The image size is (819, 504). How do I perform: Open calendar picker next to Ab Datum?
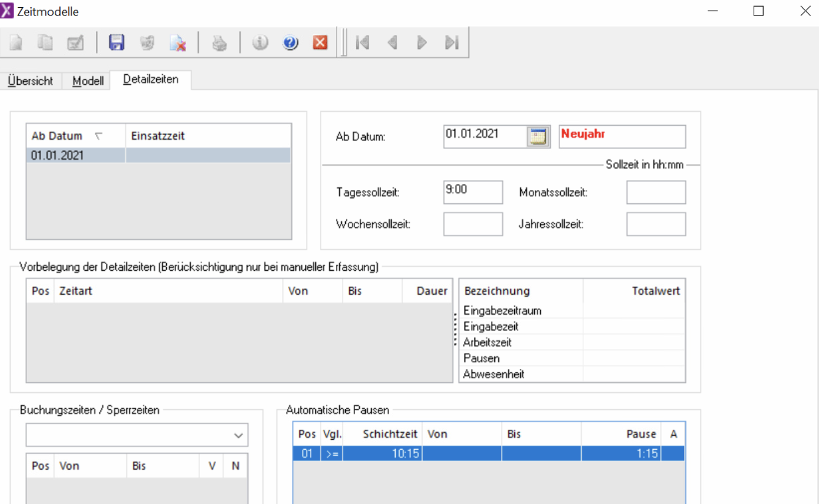(538, 136)
